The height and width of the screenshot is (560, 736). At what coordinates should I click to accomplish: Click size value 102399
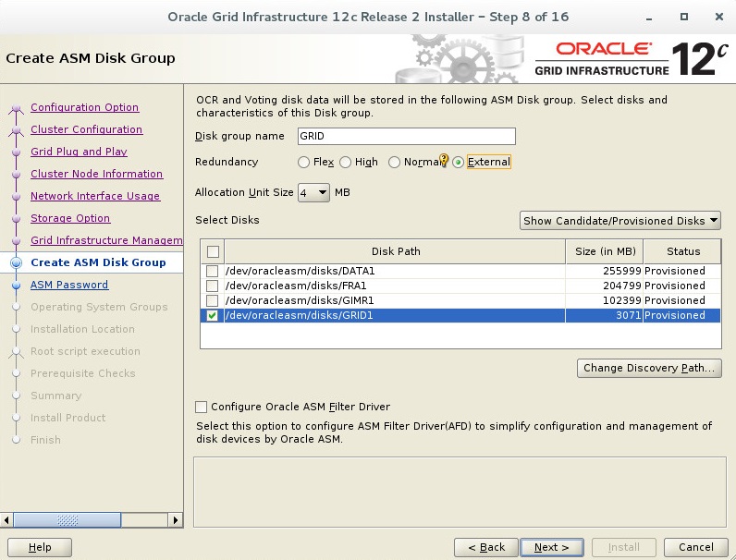pos(622,300)
